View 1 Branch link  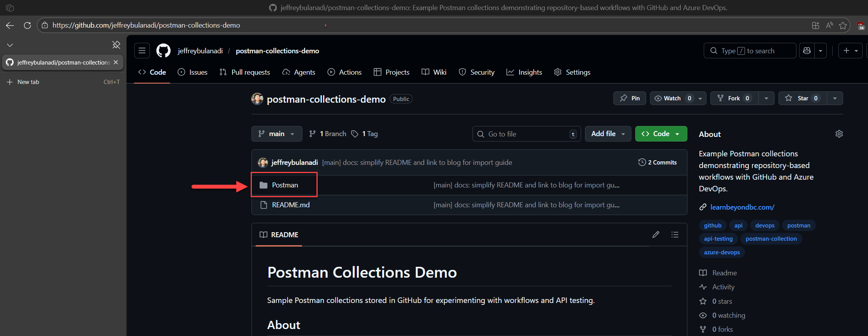tap(327, 134)
